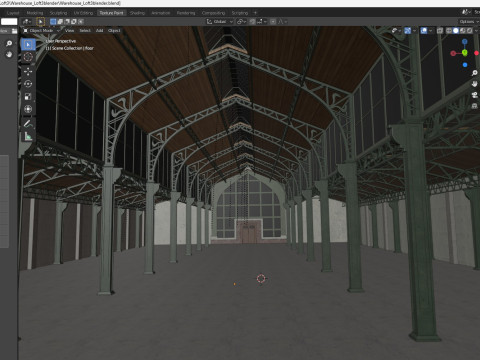Switch to Layout workspace tab

13,13
